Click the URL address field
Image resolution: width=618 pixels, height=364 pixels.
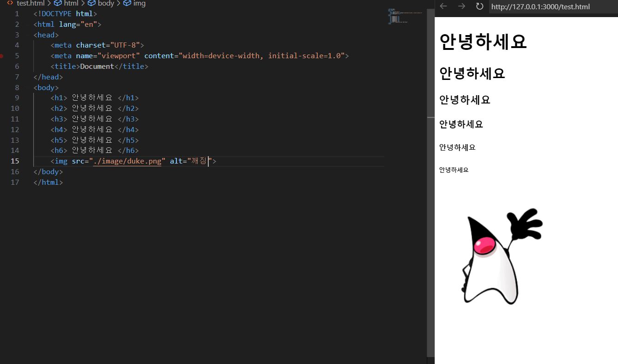(x=553, y=6)
